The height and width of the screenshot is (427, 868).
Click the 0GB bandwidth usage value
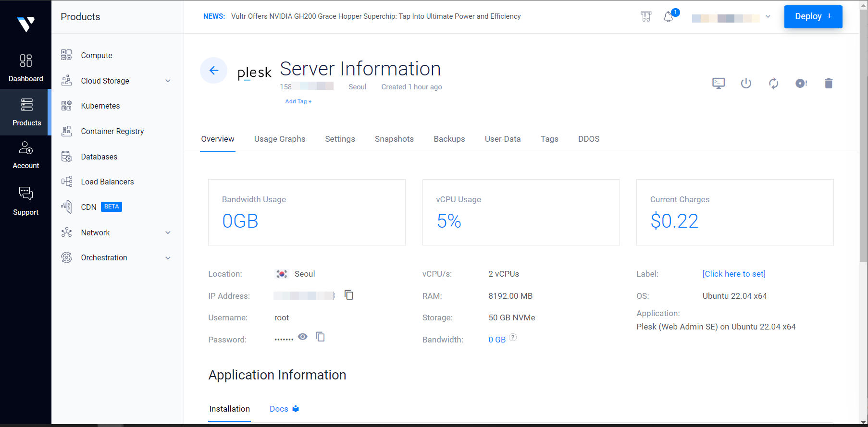coord(240,221)
